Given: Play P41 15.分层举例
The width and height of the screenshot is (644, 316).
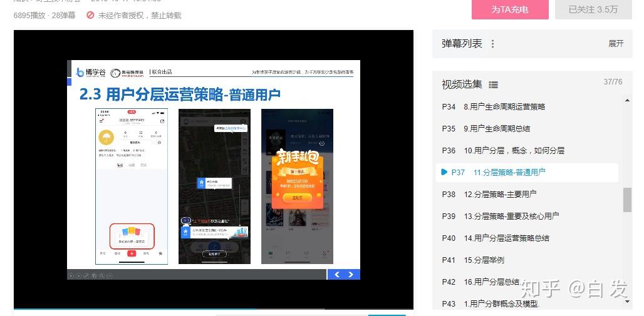Looking at the screenshot, I should (x=527, y=260).
